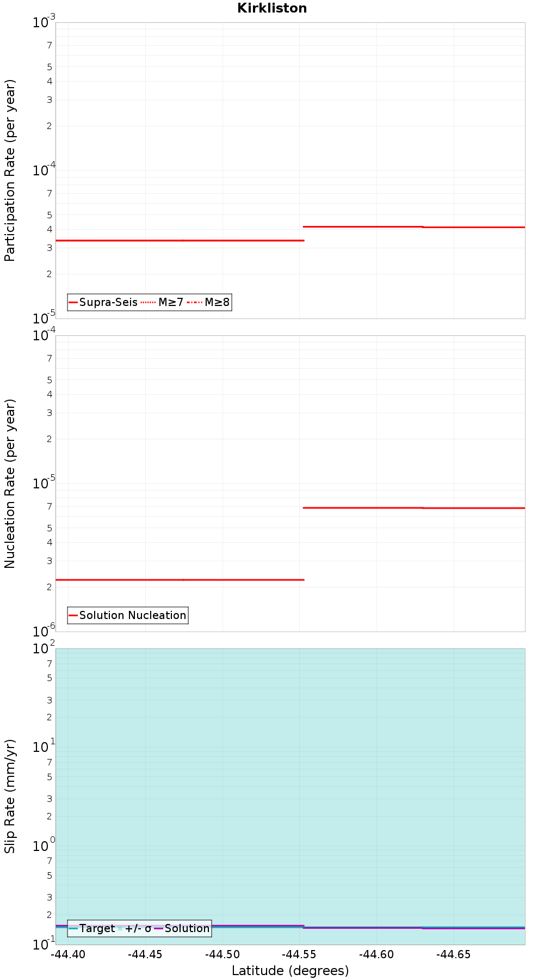The image size is (544, 980).
Task: Click the lower left nucleation rate line segment
Action: (180, 580)
